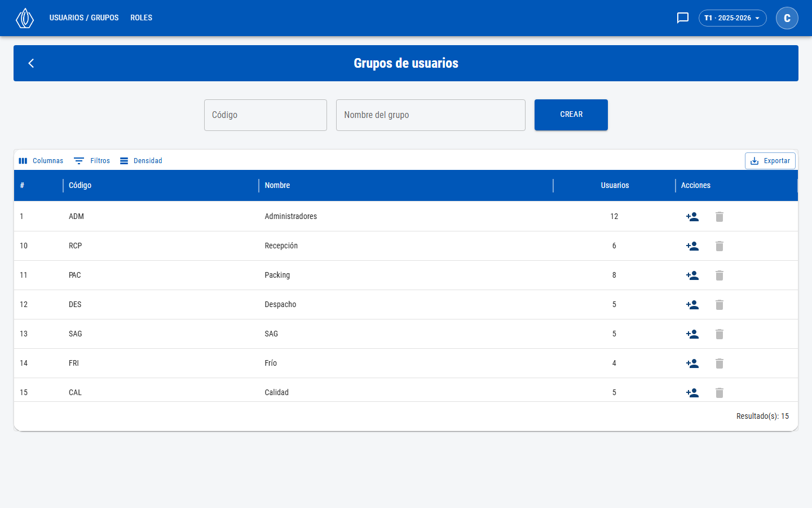812x508 pixels.
Task: Add user to Frío group
Action: 692,364
